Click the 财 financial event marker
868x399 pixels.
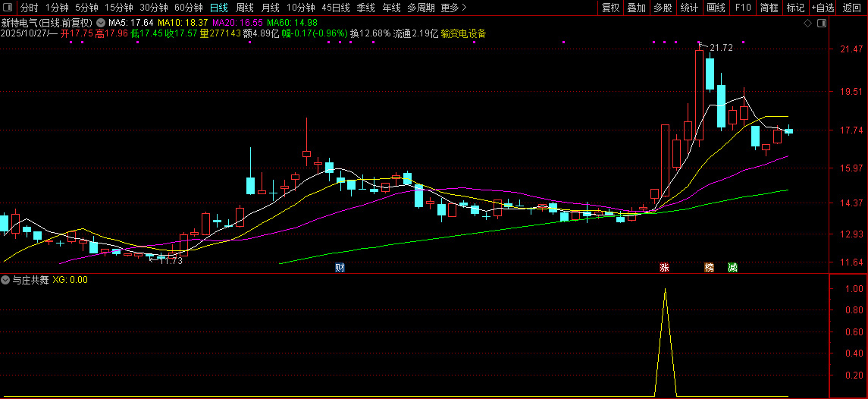tap(340, 267)
